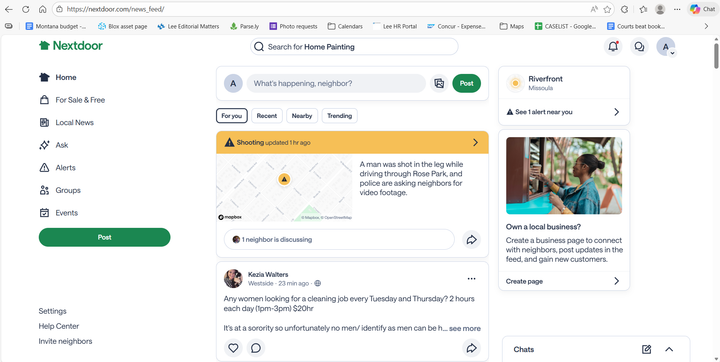This screenshot has width=720, height=362.
Task: Click the Post button in composer
Action: pos(467,84)
